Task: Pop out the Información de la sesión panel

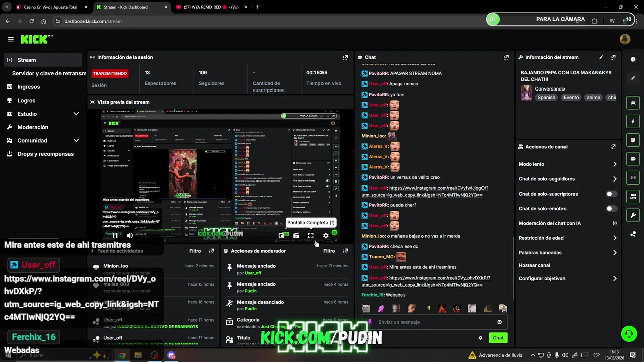Action: tap(345, 57)
